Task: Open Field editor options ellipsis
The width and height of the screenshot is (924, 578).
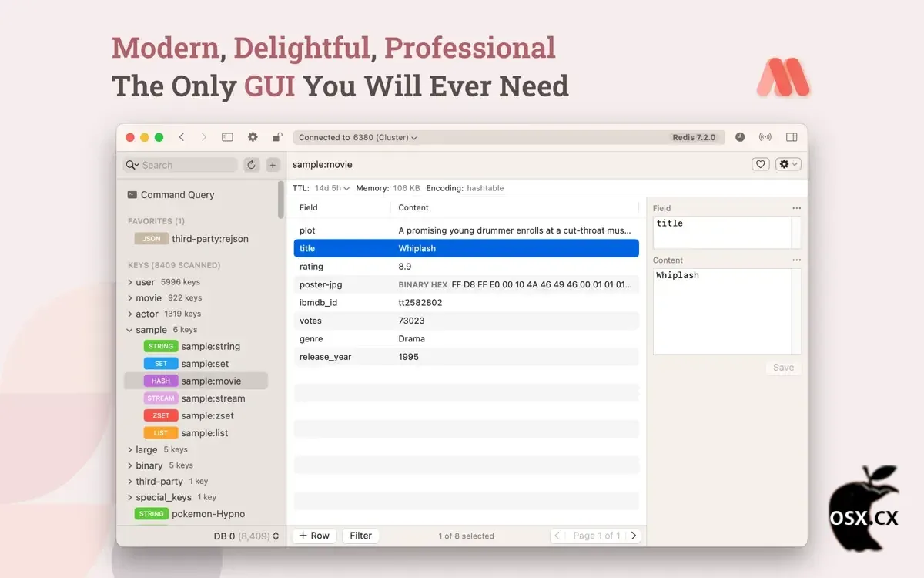Action: [x=796, y=208]
